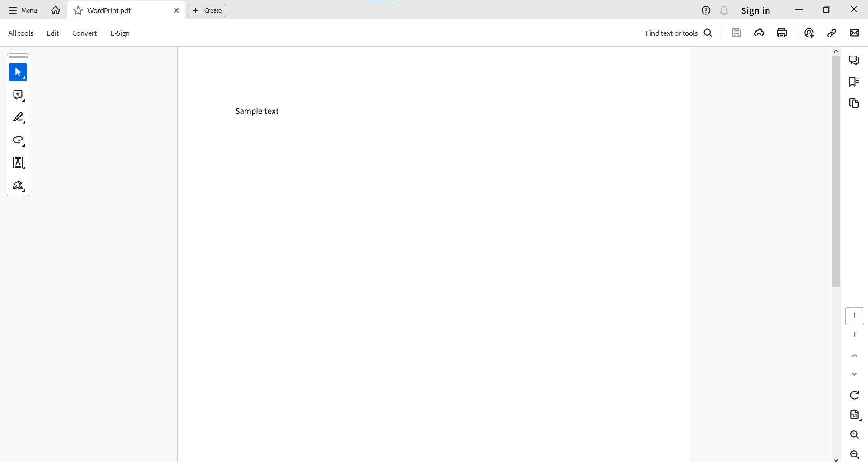Choose the Draw freehand lasso tool
Viewport: 868px width, 462px height.
coord(18,141)
